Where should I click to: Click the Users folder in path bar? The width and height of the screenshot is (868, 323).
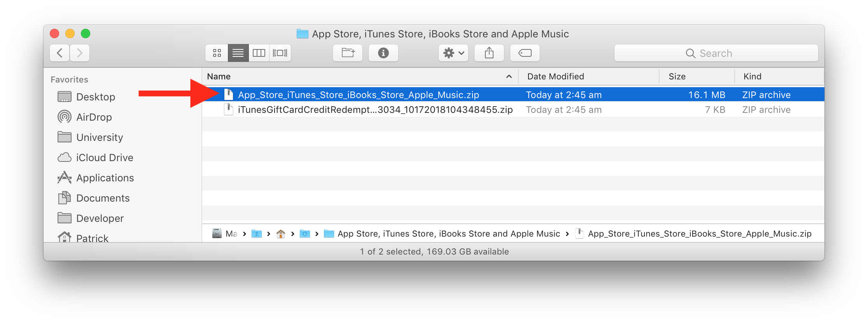(x=257, y=233)
